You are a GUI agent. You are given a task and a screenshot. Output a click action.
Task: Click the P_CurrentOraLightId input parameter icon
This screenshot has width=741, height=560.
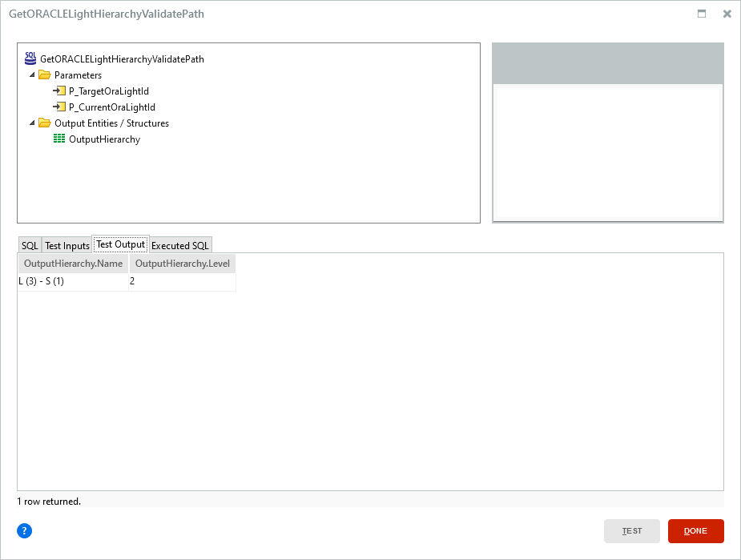59,107
